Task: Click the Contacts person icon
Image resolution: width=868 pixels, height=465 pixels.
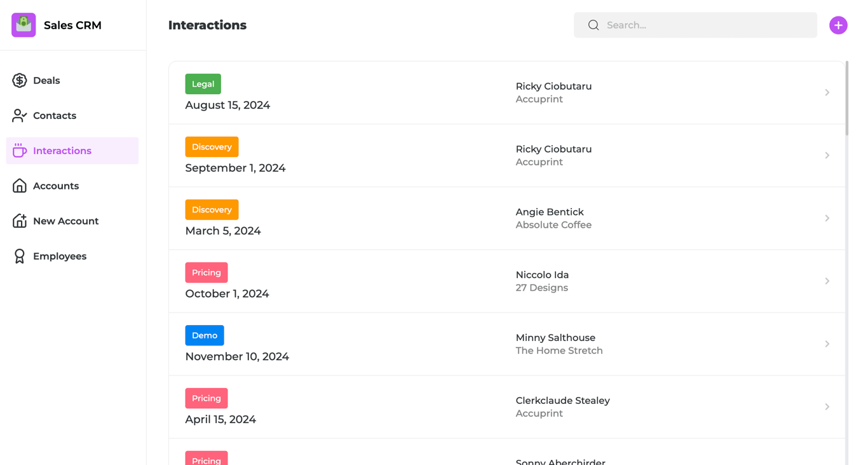Action: point(20,115)
